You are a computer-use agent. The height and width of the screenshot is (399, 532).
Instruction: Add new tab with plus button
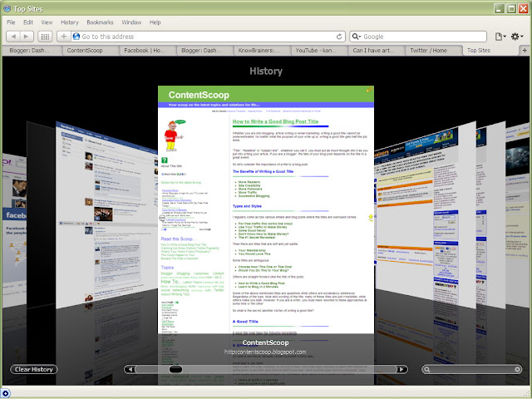[x=525, y=50]
